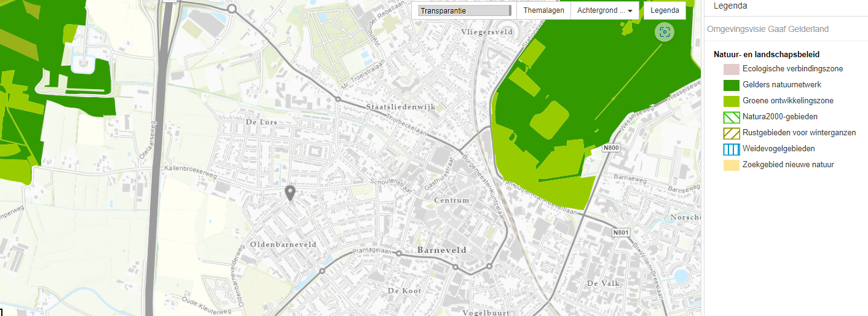Click the Rustgebieden voor winterganzen label

tap(799, 133)
